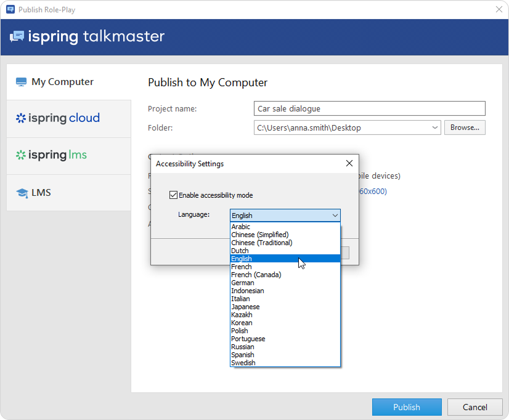The height and width of the screenshot is (420, 509).
Task: Select French (Canada) from language list
Action: (x=256, y=275)
